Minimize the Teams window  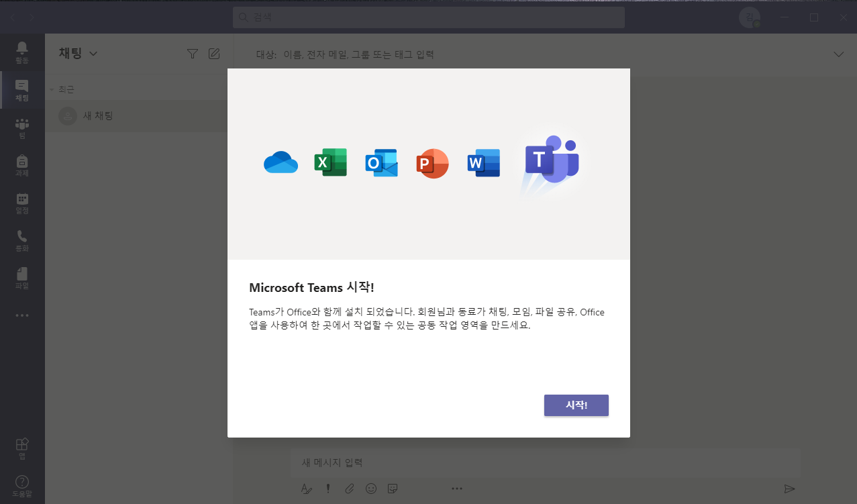tap(785, 17)
